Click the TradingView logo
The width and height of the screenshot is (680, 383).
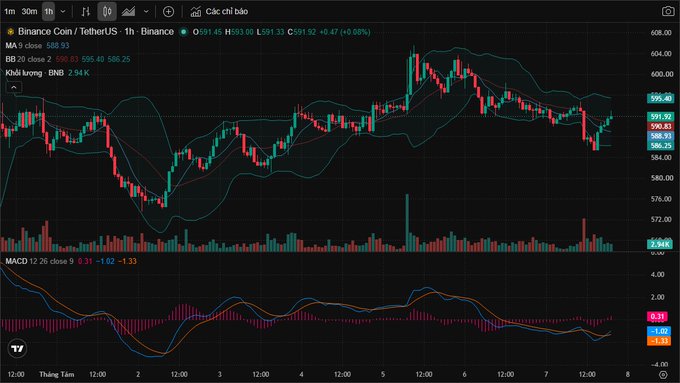coord(17,348)
